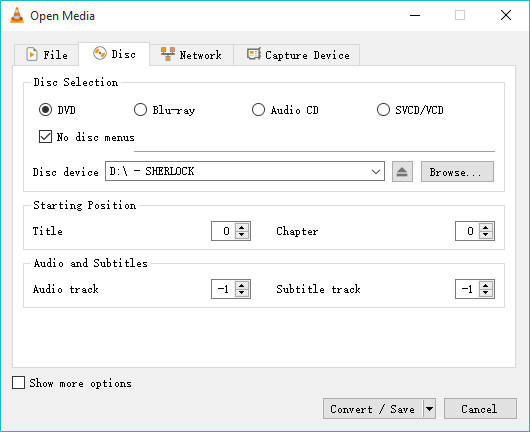Click the disc eject icon button

point(402,172)
